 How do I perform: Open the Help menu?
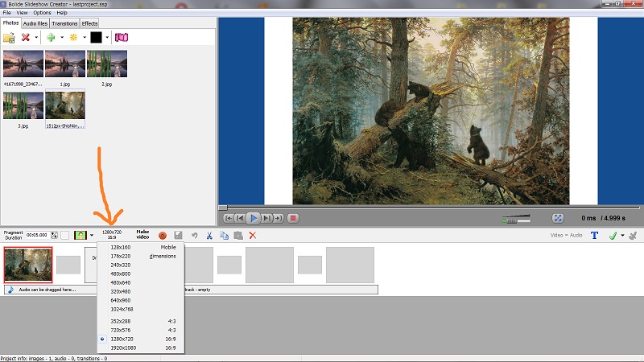point(62,13)
